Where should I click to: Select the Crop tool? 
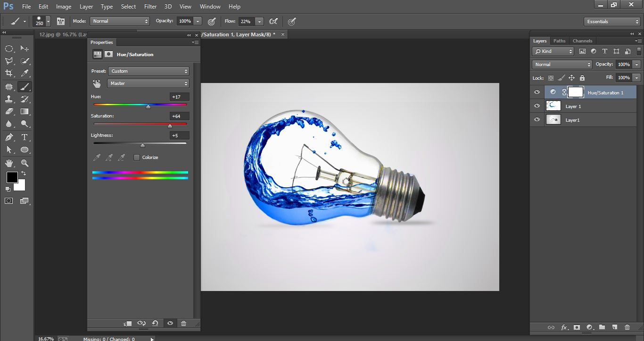click(9, 72)
